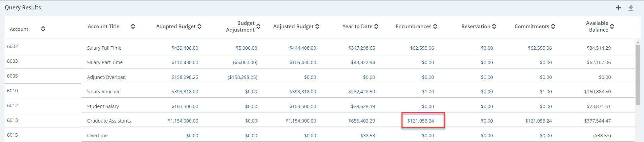Screen dimensions: 644x142
Task: Open adopted budget $158,298.25
Action: [185, 77]
